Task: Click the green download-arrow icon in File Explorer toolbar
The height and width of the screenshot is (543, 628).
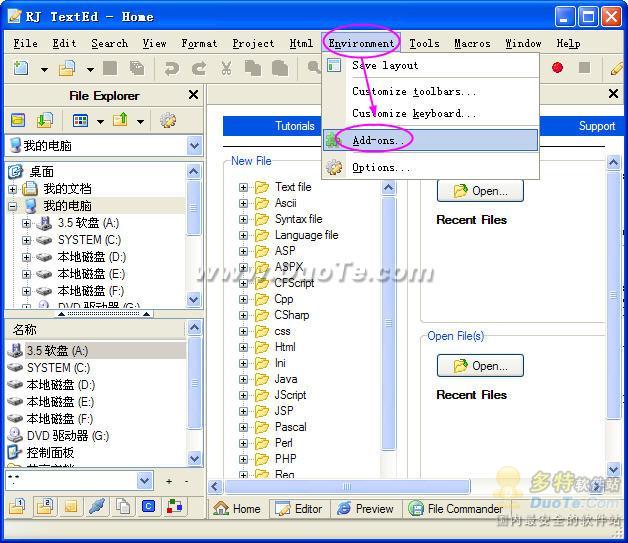Action: (x=44, y=120)
